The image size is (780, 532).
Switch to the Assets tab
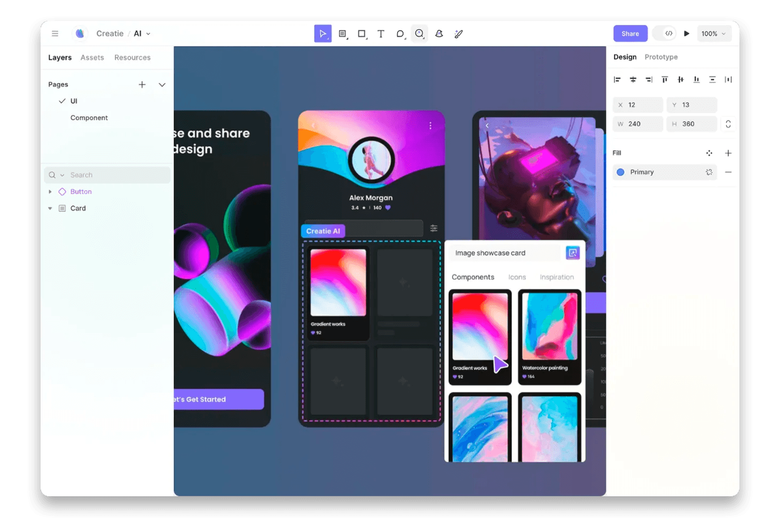click(x=92, y=58)
